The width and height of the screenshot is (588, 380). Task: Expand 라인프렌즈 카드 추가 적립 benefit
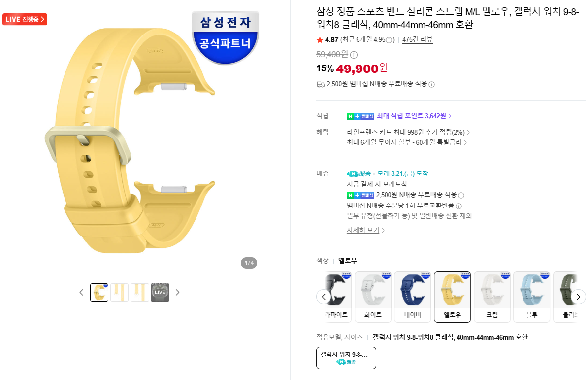[x=408, y=132]
